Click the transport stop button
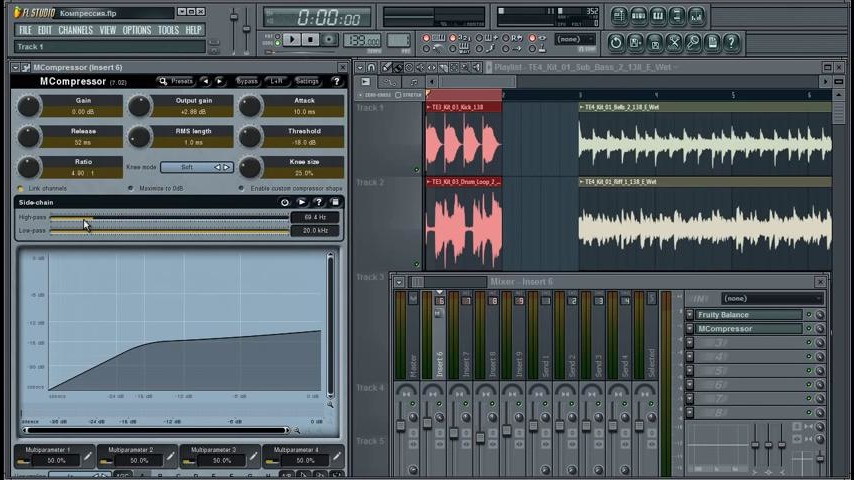854x480 pixels. (x=310, y=39)
